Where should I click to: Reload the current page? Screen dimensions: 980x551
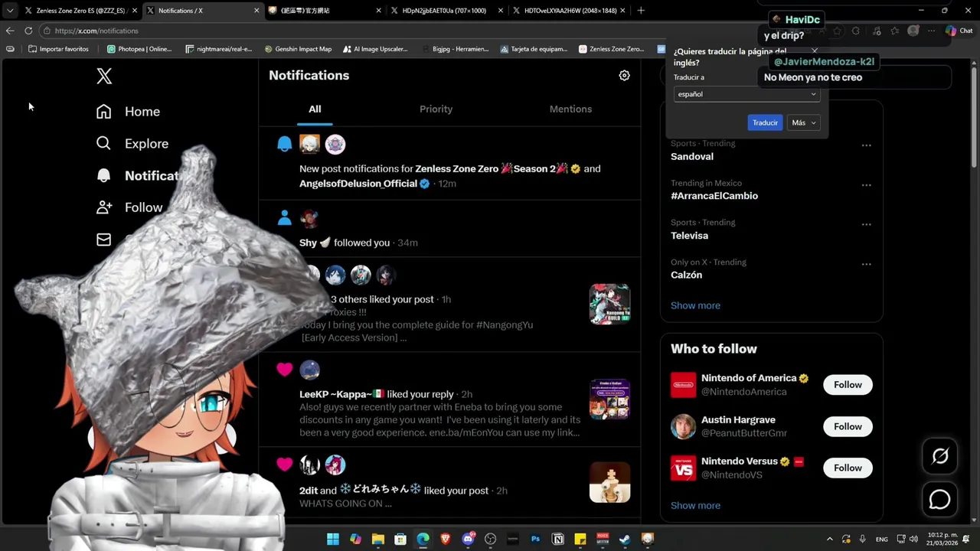click(x=28, y=31)
